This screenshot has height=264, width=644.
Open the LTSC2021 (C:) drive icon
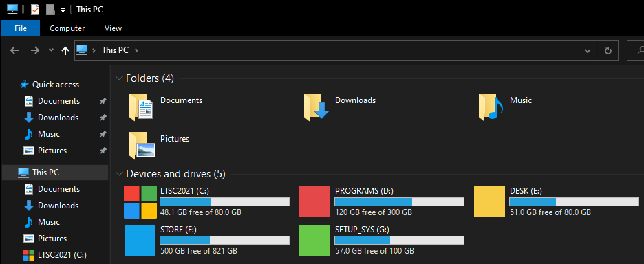click(140, 201)
